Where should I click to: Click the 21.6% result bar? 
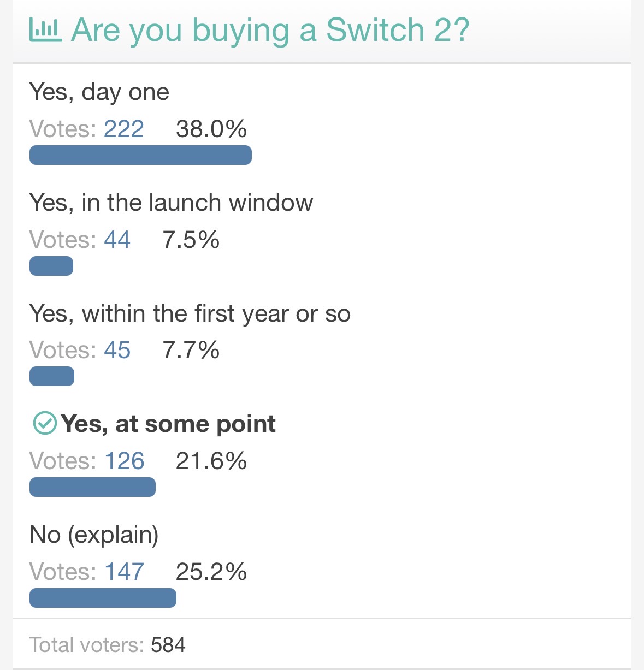click(x=92, y=487)
